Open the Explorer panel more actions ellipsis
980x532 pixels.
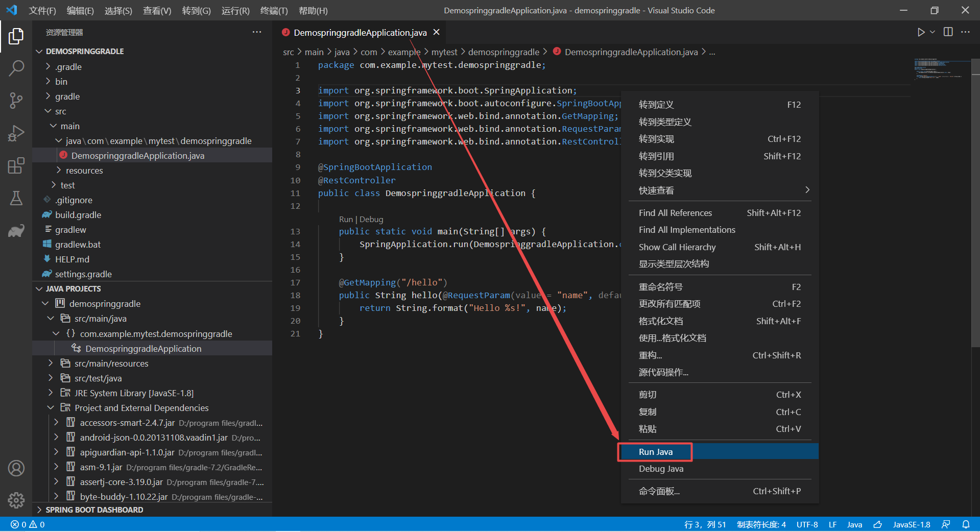tap(257, 32)
